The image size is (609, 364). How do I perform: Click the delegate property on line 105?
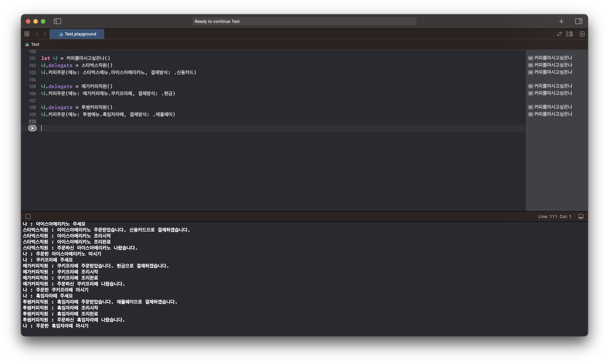60,86
